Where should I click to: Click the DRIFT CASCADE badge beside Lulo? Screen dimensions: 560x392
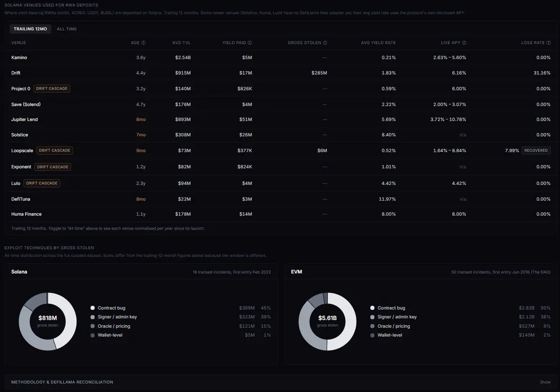click(42, 183)
